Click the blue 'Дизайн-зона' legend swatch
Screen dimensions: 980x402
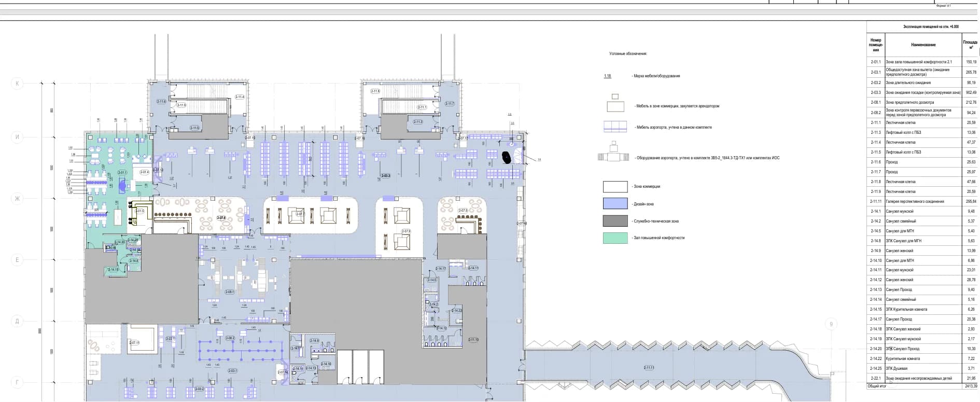(615, 204)
